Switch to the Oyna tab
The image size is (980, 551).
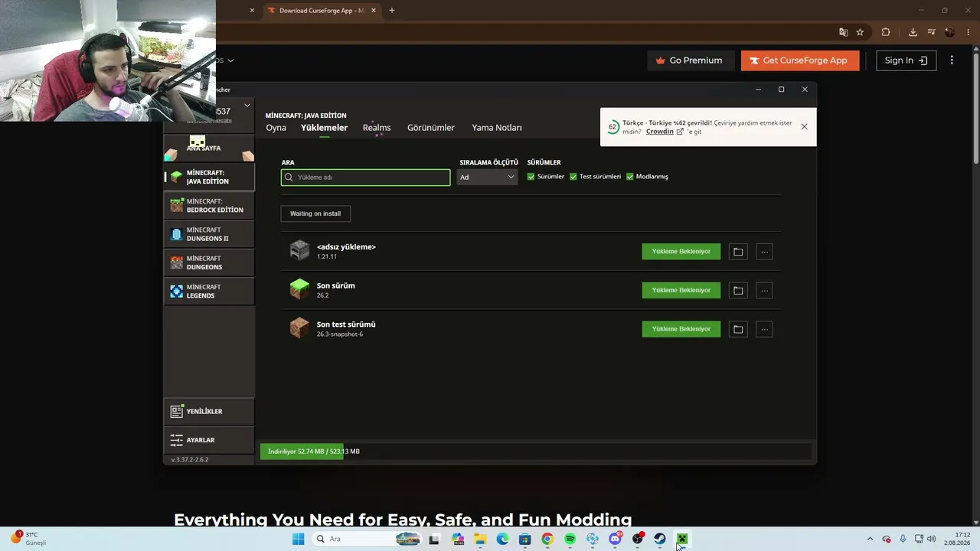(276, 128)
